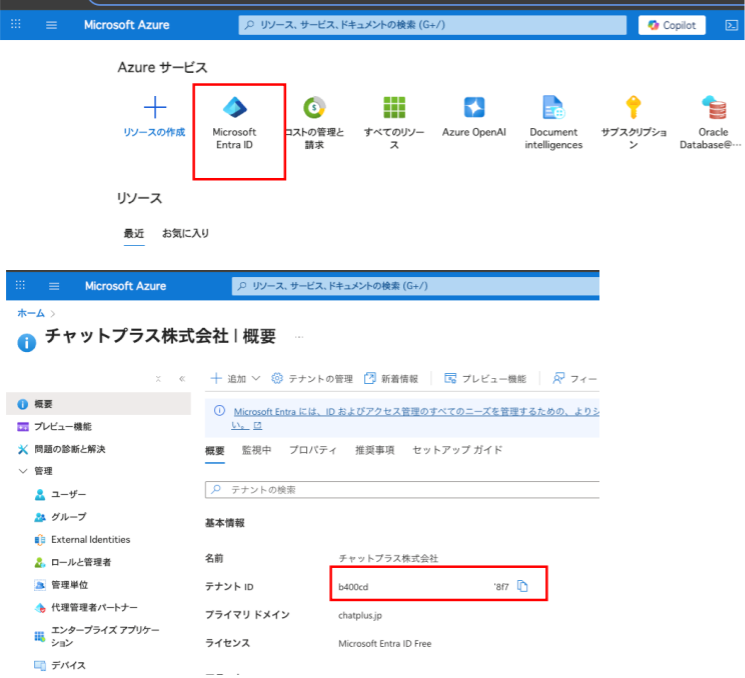Click the plus icon to create a resource

pos(155,107)
